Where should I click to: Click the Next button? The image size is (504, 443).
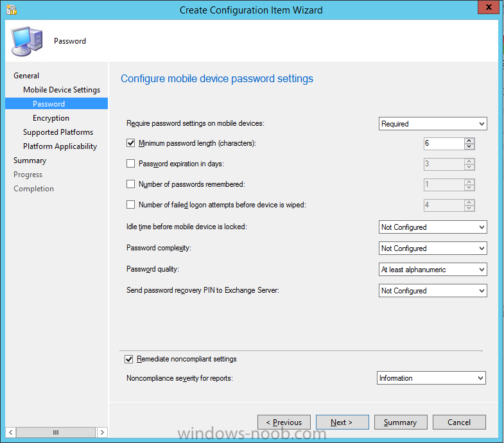coord(342,422)
